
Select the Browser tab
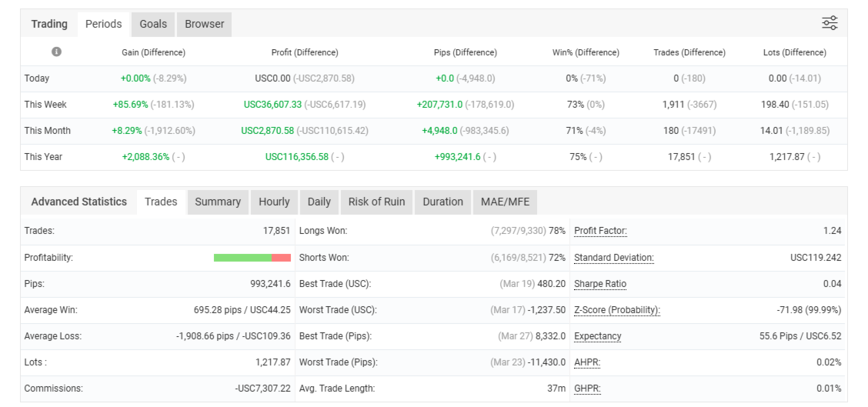click(205, 24)
